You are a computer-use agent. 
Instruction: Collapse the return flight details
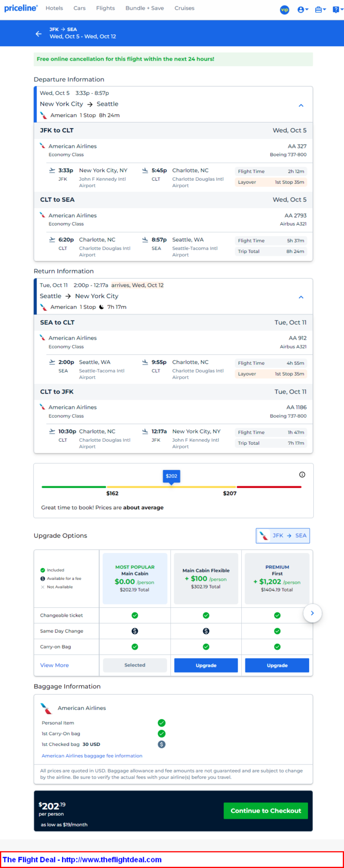[301, 297]
